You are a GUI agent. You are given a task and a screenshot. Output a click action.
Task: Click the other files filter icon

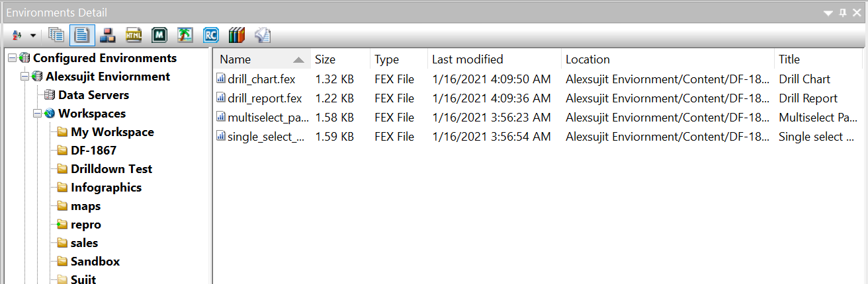tap(263, 35)
